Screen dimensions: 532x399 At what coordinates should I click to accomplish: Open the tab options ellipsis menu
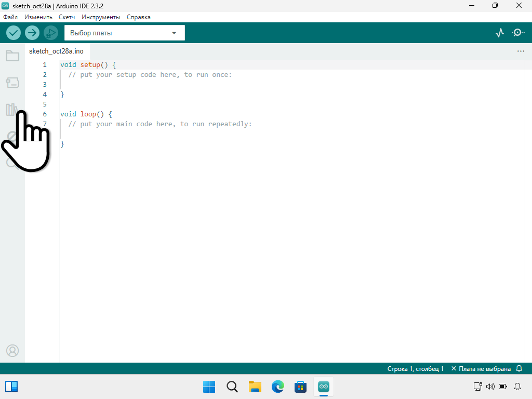521,51
